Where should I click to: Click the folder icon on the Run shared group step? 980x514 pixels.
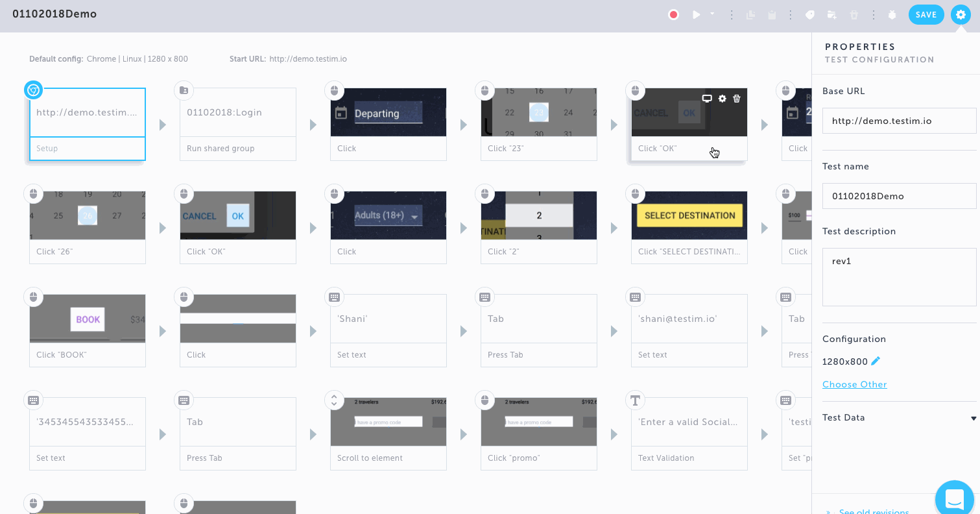click(184, 90)
